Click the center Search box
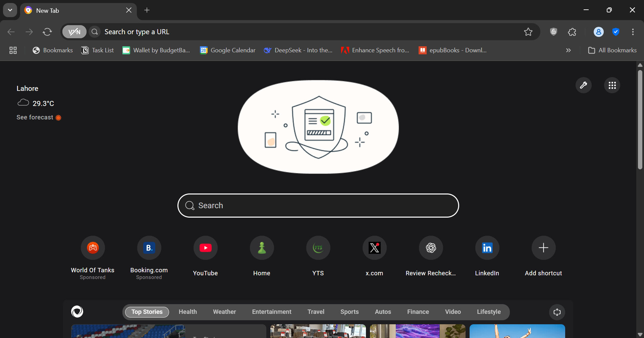The width and height of the screenshot is (644, 338). click(318, 206)
